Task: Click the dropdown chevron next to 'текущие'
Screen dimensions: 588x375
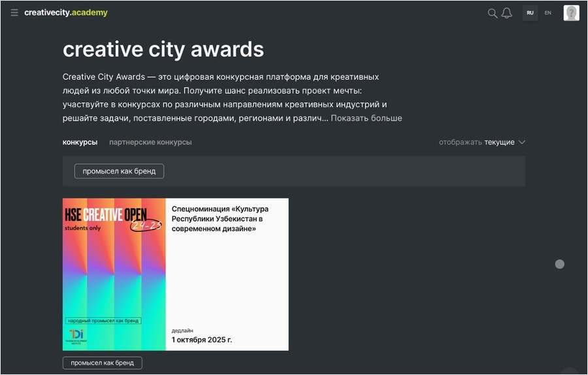Action: coord(521,142)
